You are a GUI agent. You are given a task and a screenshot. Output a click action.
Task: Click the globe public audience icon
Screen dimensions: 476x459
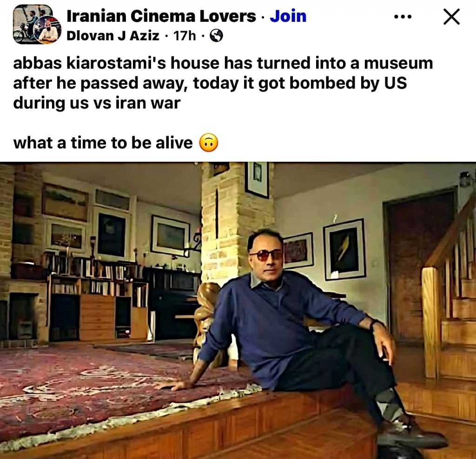pos(217,36)
